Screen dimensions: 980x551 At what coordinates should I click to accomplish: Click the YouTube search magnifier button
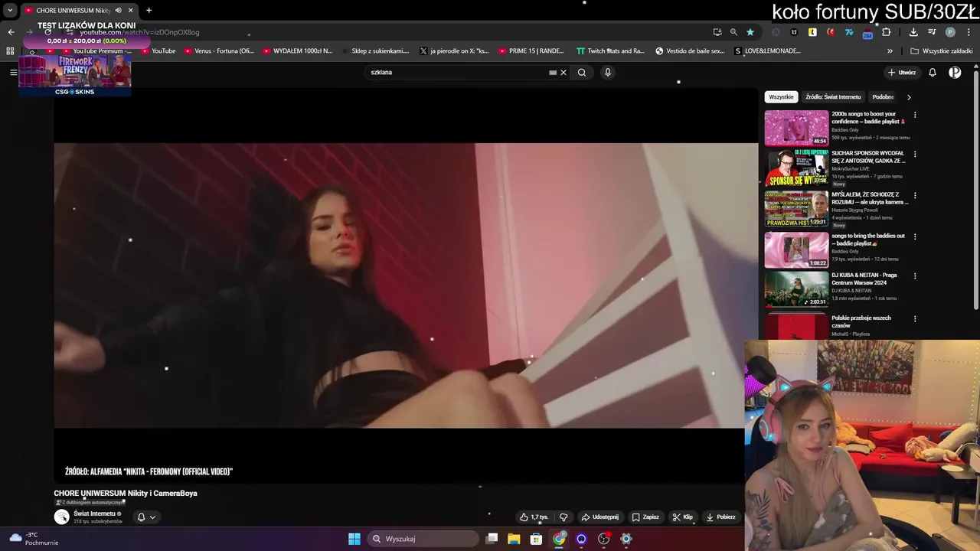[582, 73]
